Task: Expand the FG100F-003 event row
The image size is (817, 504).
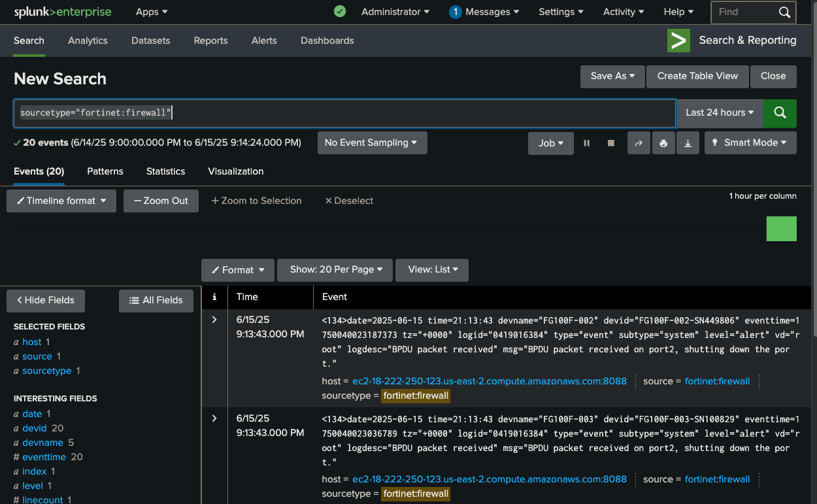Action: click(214, 418)
